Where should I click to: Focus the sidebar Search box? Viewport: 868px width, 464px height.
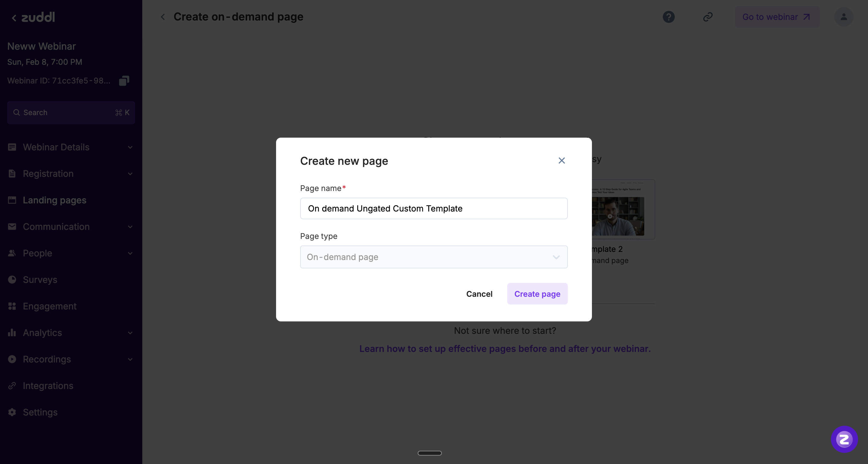(71, 113)
